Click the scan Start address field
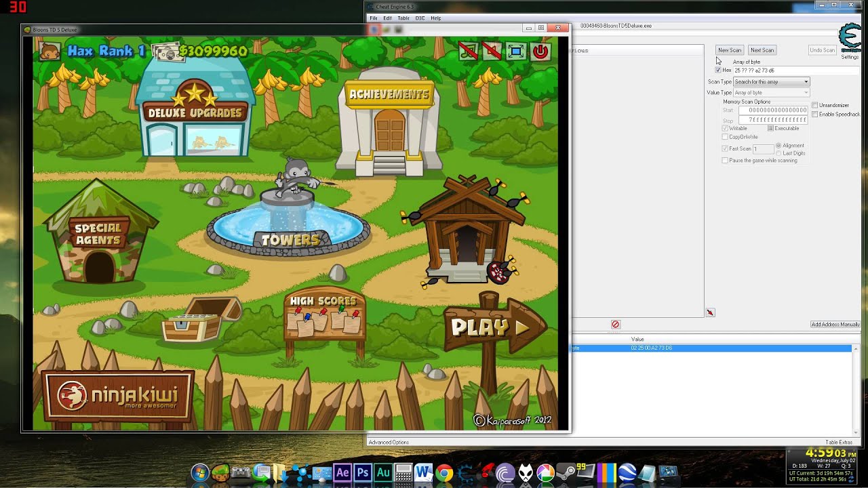Screen dimensions: 868x488 click(773, 110)
